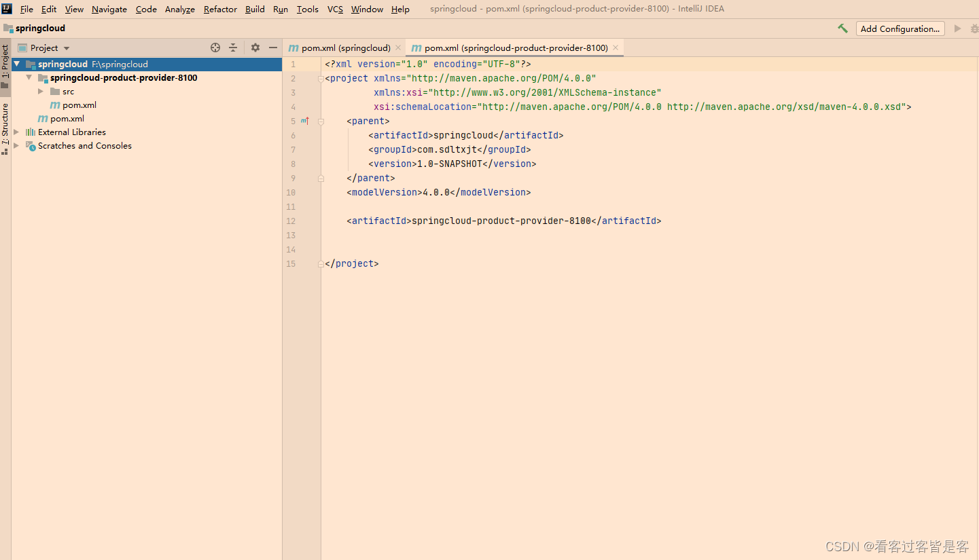
Task: Open the Tools menu
Action: tap(308, 9)
